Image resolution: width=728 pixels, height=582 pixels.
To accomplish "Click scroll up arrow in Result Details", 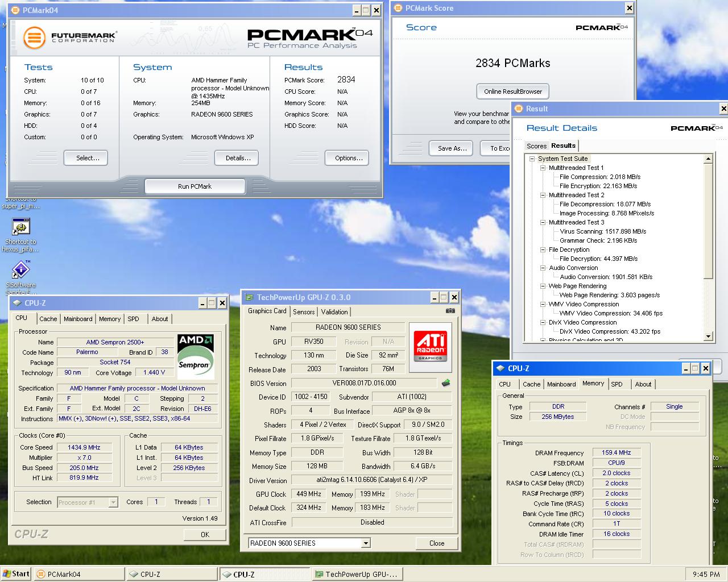I will click(x=708, y=159).
